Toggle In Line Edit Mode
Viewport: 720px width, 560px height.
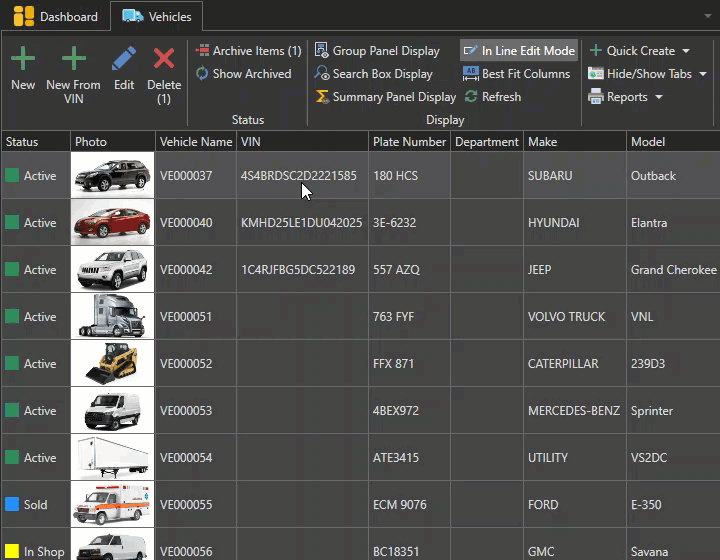click(518, 51)
